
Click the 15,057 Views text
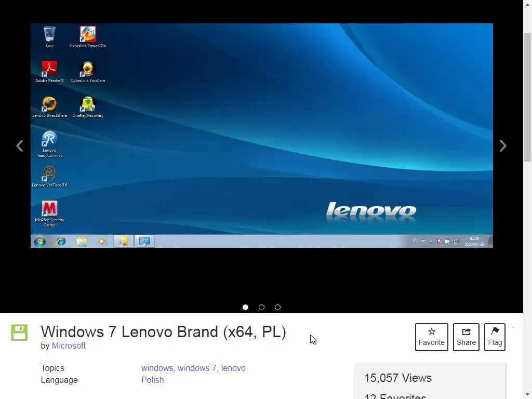(x=398, y=378)
